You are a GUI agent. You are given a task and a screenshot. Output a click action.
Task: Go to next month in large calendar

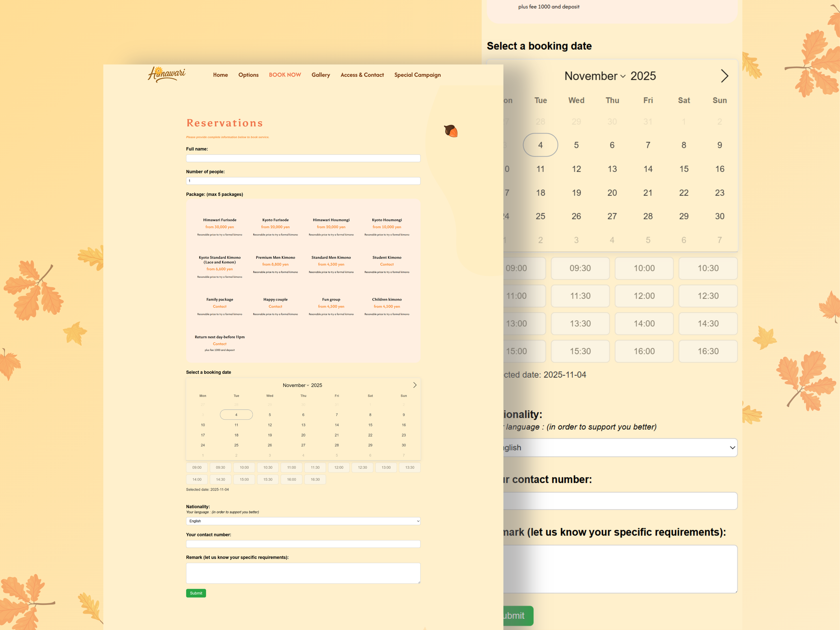click(724, 76)
